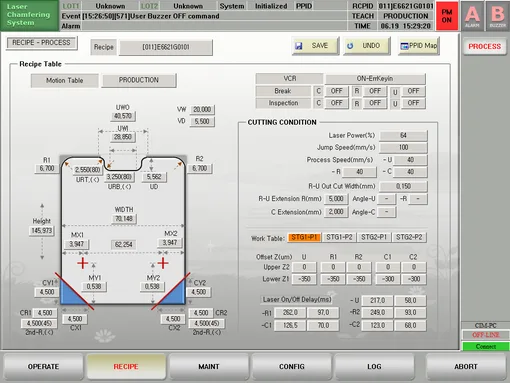Open the OPERATE tab

(x=43, y=367)
